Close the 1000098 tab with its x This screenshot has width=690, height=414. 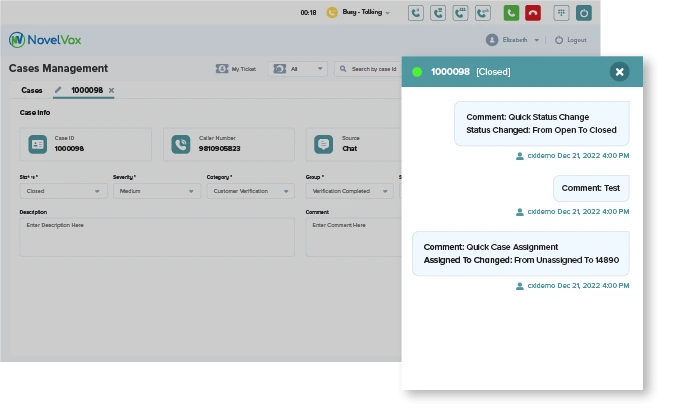111,90
